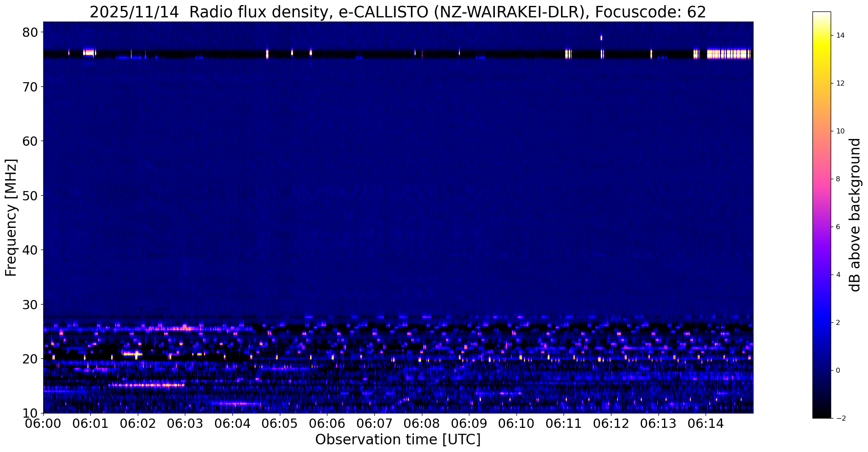Screen dimensions: 868x452
Task: Click the colorbar at the 14 dB mark
Action: (821, 36)
